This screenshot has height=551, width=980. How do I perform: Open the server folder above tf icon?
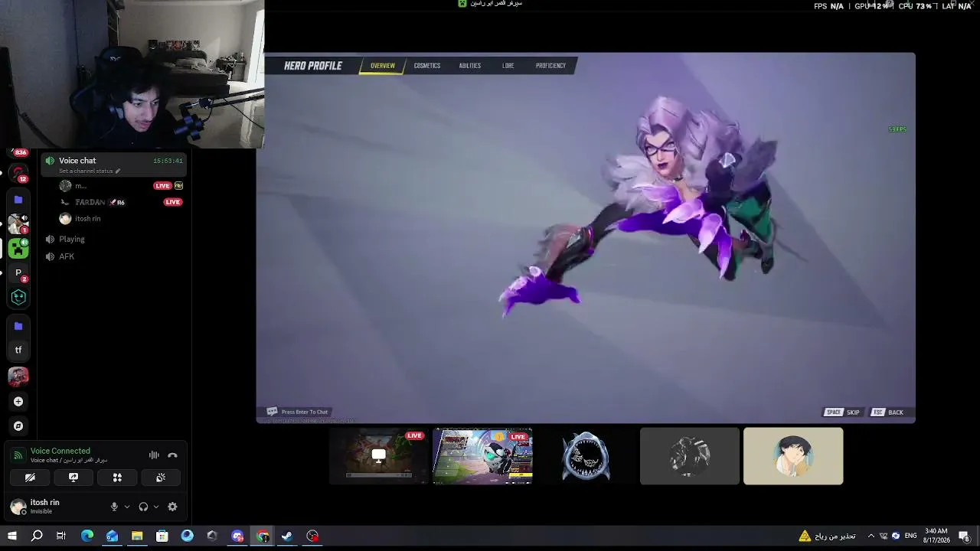point(18,326)
